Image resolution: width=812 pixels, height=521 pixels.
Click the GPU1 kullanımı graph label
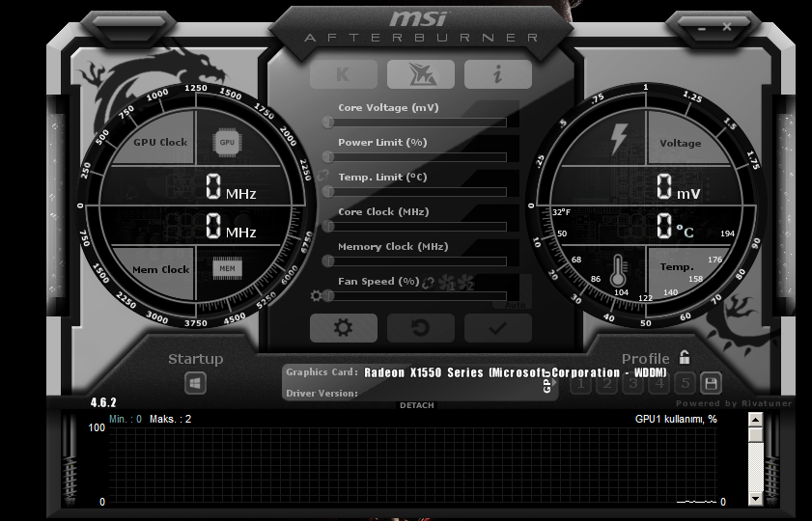[x=676, y=419]
